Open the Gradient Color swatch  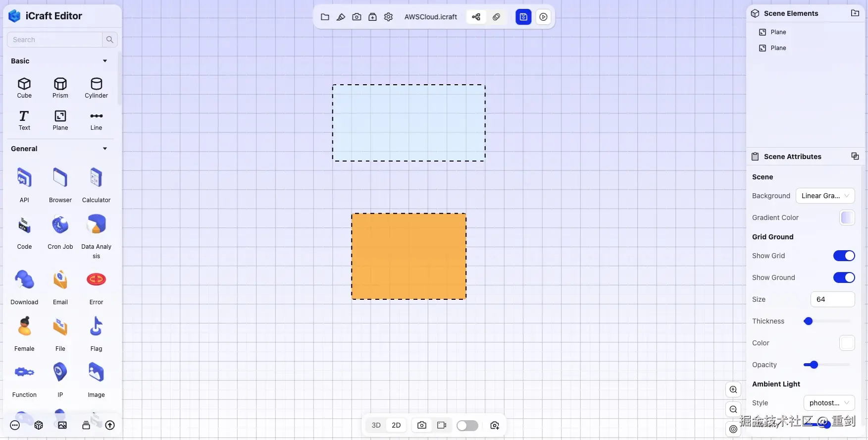coord(847,218)
